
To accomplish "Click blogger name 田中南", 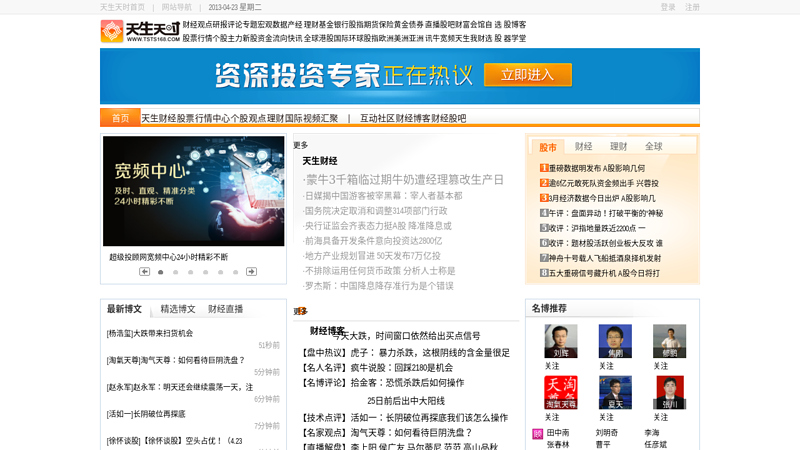I will click(x=558, y=432).
